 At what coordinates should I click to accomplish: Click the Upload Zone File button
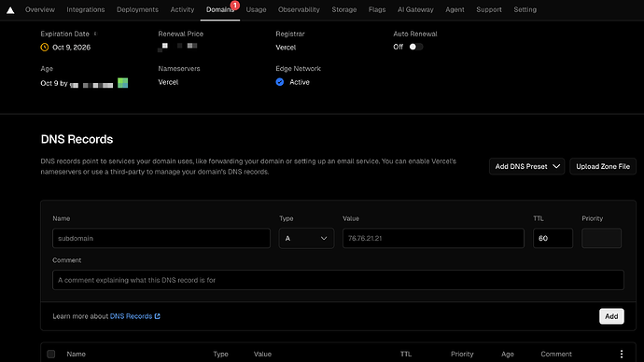(x=603, y=166)
